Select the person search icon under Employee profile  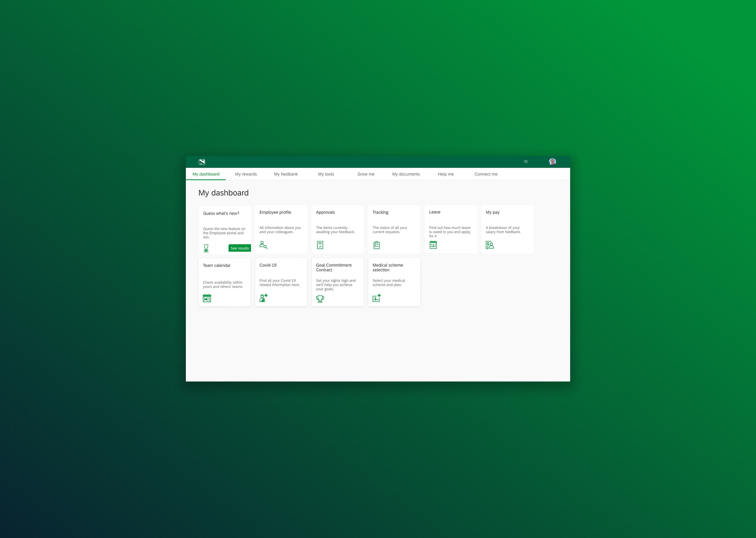coord(263,245)
